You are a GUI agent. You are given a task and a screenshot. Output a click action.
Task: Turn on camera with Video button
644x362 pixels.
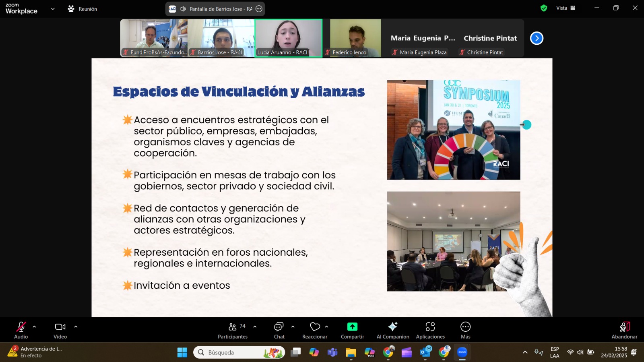[60, 330]
